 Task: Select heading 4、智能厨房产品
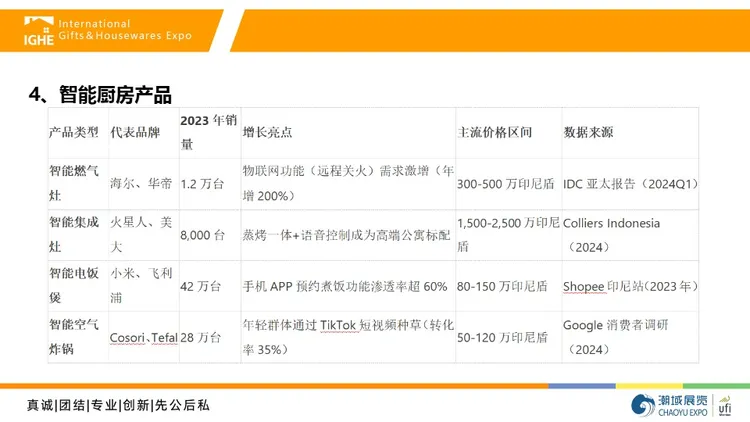[x=100, y=95]
